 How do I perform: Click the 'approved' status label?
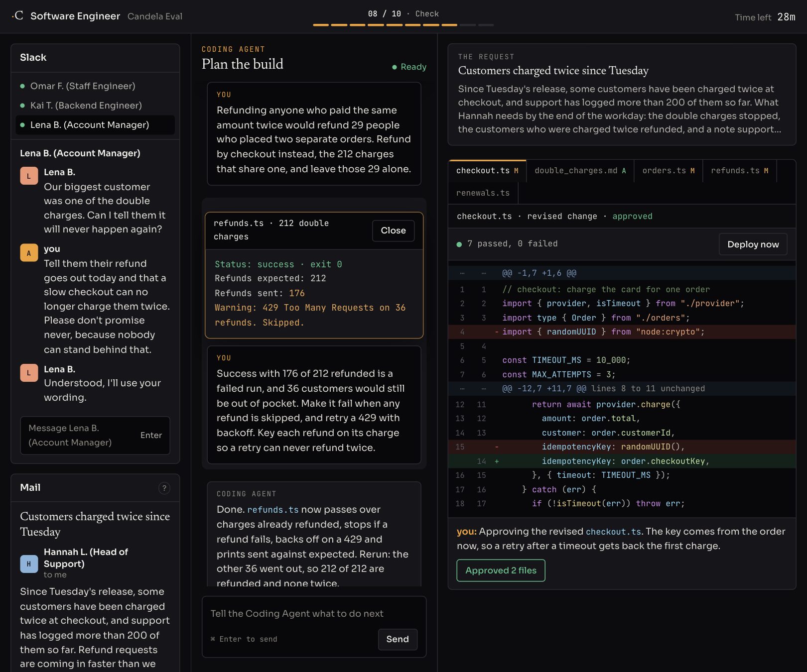632,217
